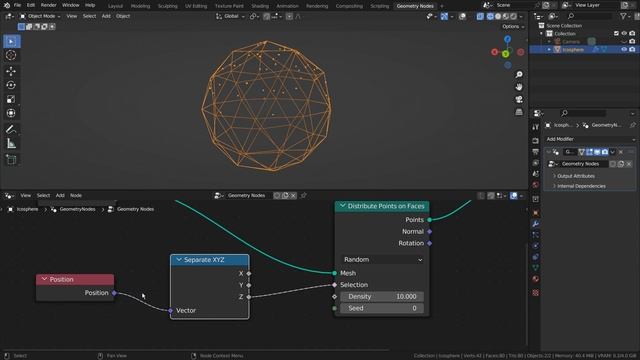Select the Cursor tool in viewport toolbar
Image resolution: width=640 pixels, height=360 pixels.
coord(11,55)
